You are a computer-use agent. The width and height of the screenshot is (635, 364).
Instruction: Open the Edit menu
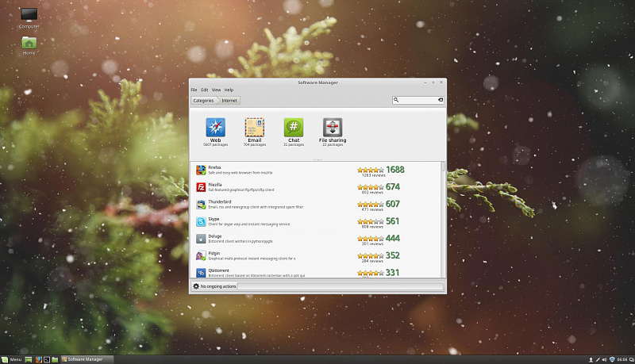pos(204,90)
